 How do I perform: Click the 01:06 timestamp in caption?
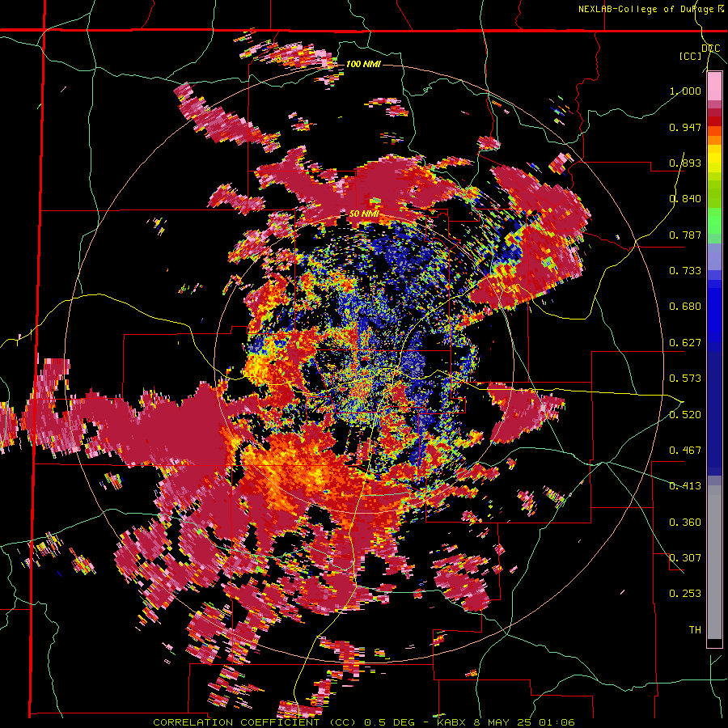coord(557,722)
